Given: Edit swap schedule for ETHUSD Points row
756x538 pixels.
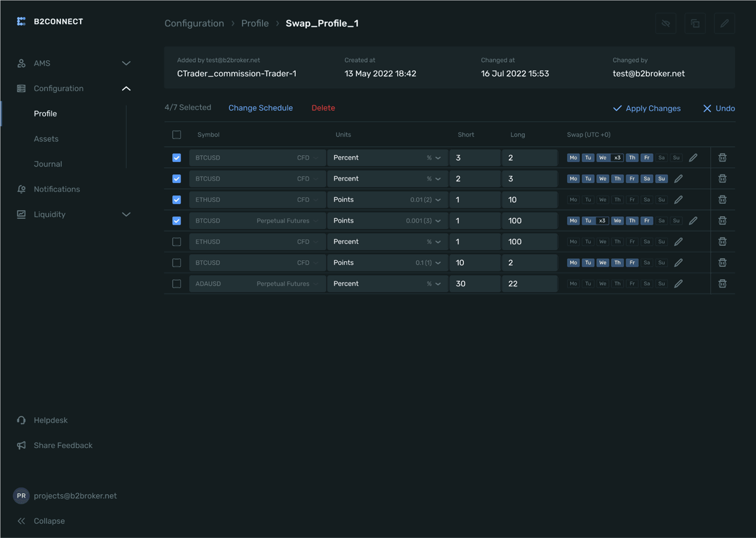Looking at the screenshot, I should coord(678,199).
